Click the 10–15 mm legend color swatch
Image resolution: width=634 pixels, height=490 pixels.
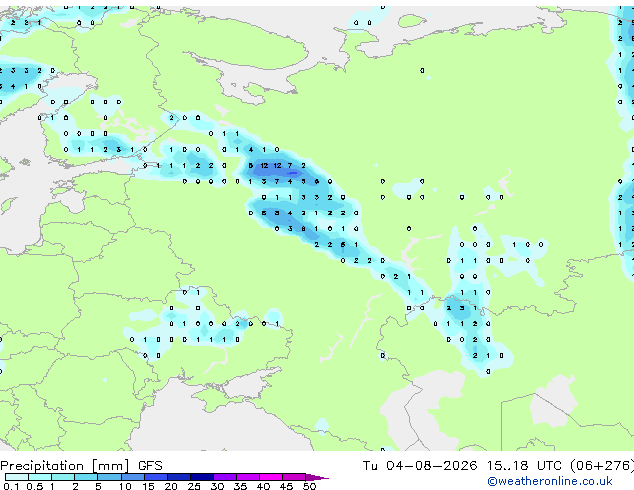132,477
